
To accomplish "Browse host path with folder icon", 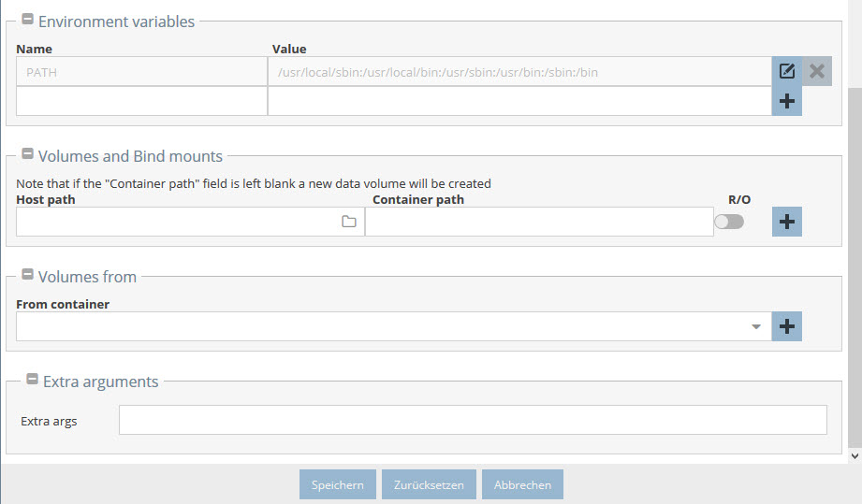I will click(349, 222).
